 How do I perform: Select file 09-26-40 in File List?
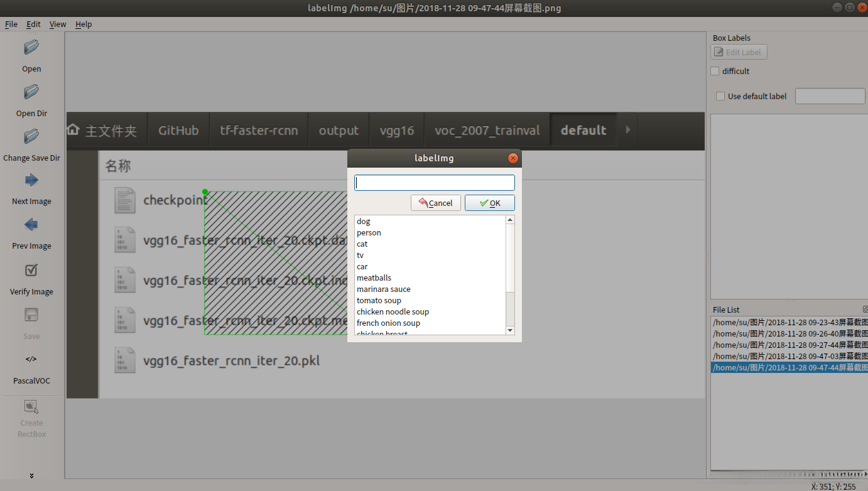[x=789, y=333]
